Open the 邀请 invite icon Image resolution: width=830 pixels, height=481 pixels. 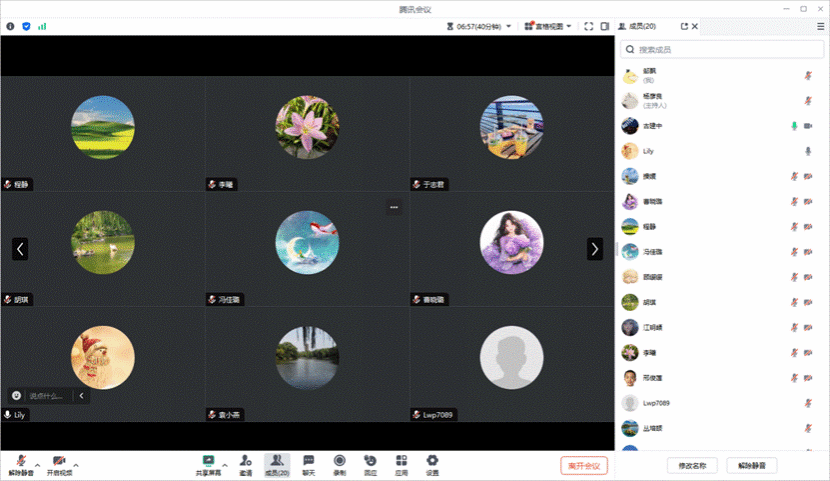pyautogui.click(x=246, y=465)
